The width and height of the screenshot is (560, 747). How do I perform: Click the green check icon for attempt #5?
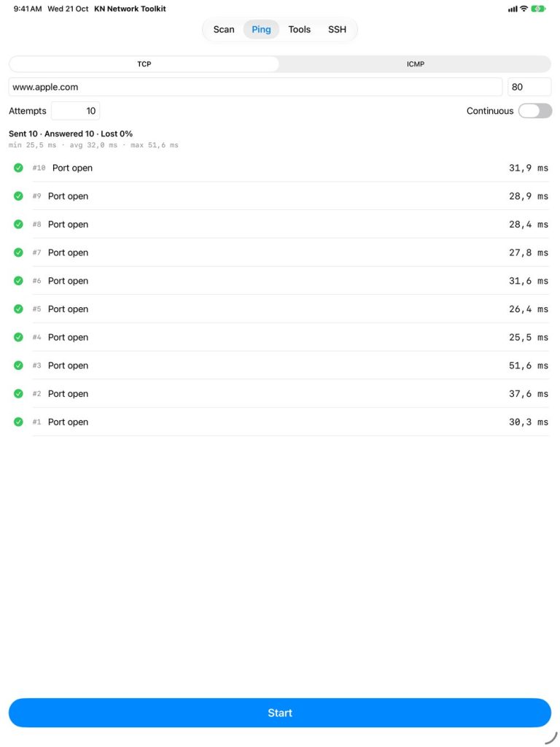pyautogui.click(x=18, y=309)
